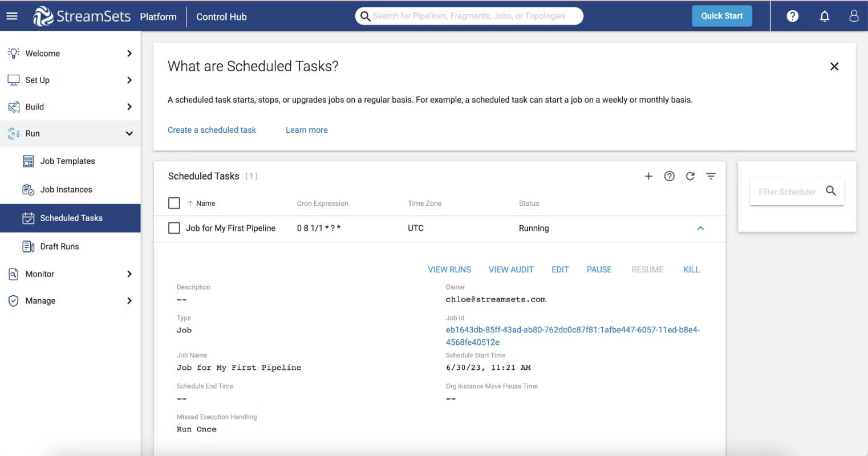Image resolution: width=868 pixels, height=456 pixels.
Task: Open the Job Id link
Action: [x=573, y=336]
